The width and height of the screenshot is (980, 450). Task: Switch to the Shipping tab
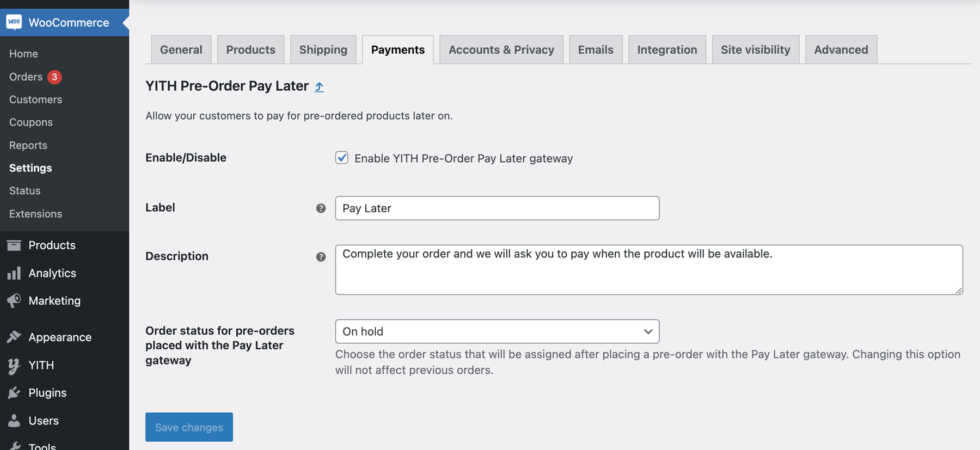coord(323,50)
